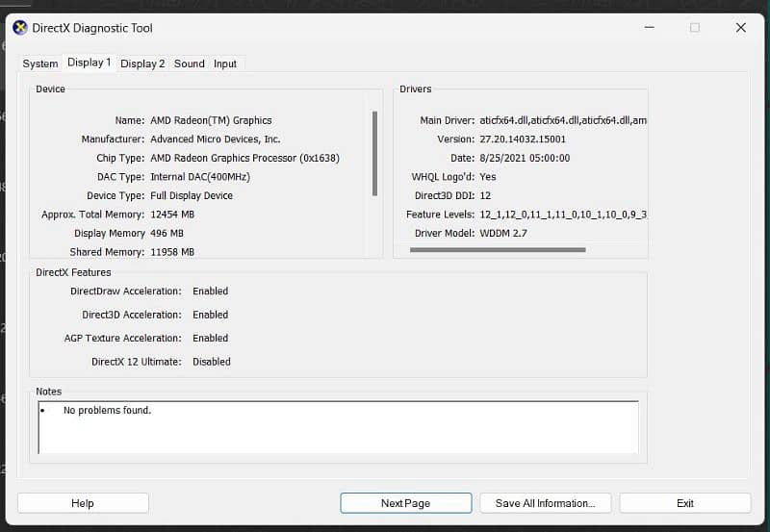
Task: Click the Drivers panel horizontal scrollbar
Action: 497,250
